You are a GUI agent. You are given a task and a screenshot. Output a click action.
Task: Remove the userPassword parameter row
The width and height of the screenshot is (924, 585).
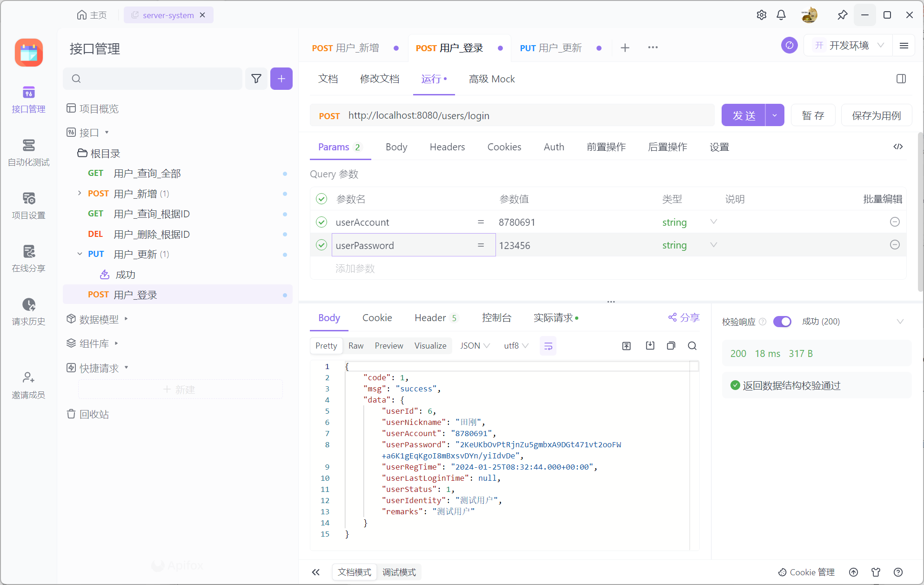(895, 245)
